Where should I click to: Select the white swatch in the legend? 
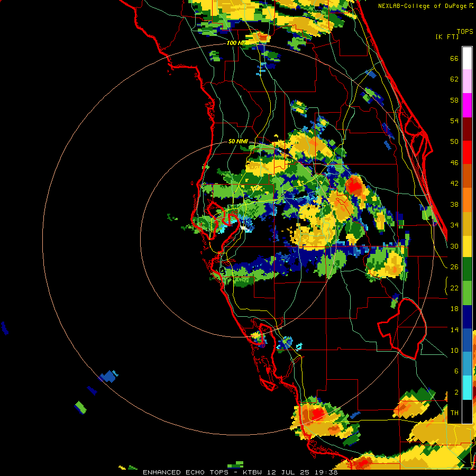[x=467, y=58]
